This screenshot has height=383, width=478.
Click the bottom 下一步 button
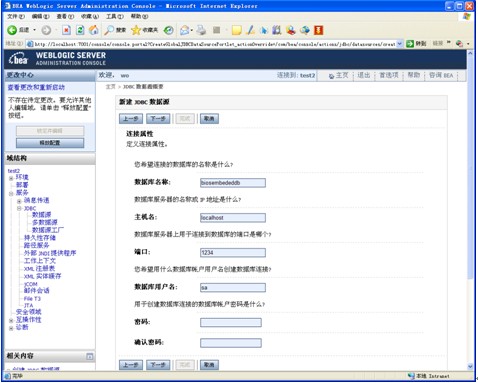pos(158,365)
